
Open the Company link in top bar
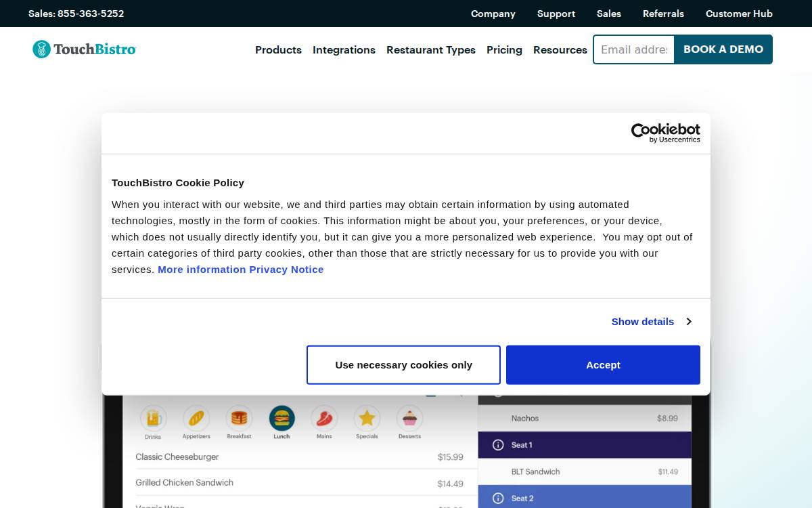click(493, 14)
